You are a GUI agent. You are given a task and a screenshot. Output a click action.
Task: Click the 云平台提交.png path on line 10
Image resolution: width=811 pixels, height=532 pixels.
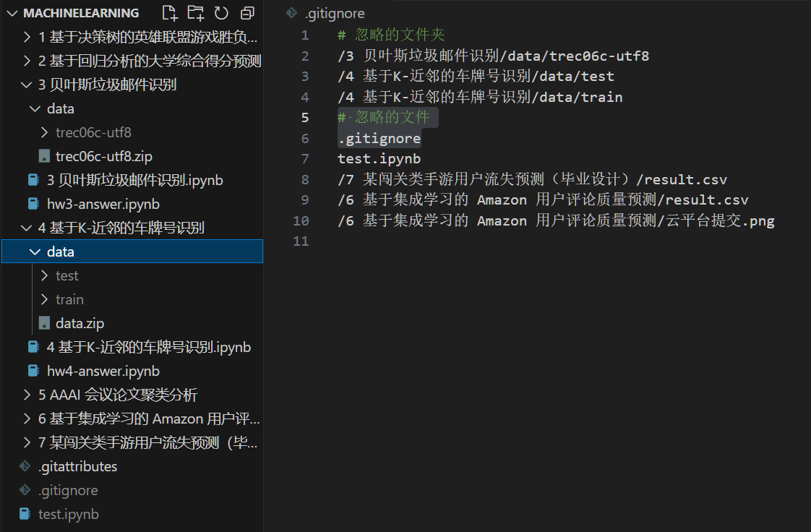point(556,220)
